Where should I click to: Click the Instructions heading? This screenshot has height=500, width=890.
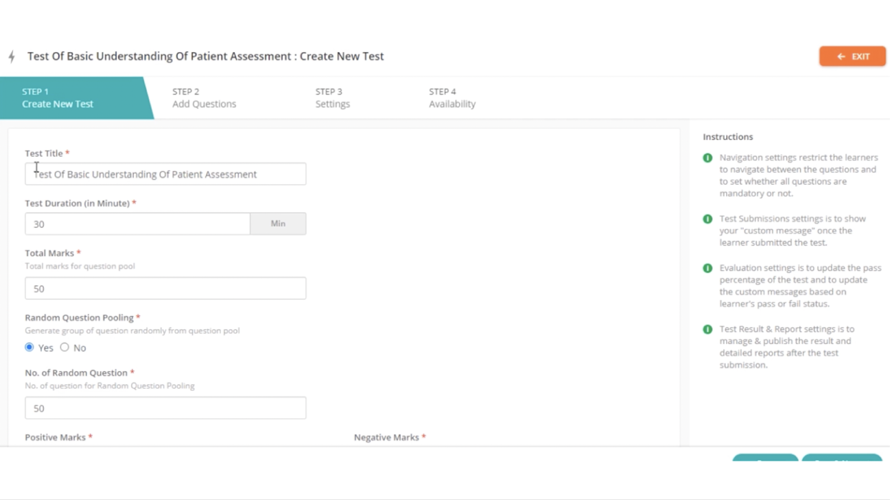(x=728, y=137)
